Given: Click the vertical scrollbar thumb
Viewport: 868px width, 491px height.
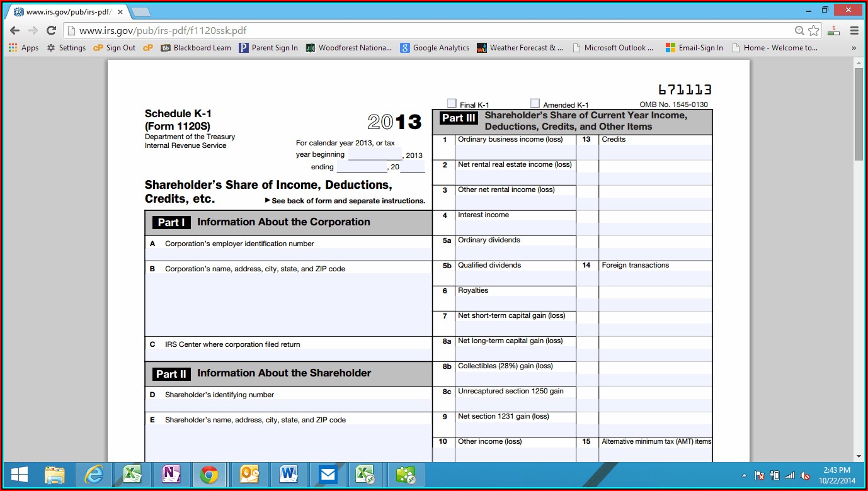Looking at the screenshot, I should point(859,113).
